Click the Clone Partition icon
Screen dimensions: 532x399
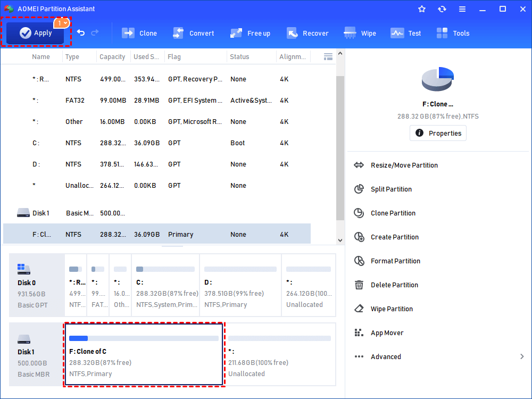(x=359, y=213)
